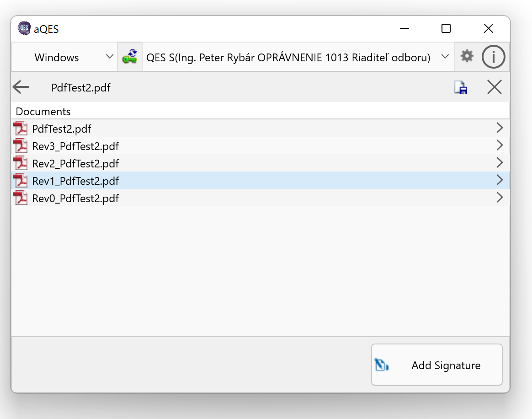This screenshot has width=532, height=419.
Task: Save the document with the floppy icon
Action: pos(461,87)
